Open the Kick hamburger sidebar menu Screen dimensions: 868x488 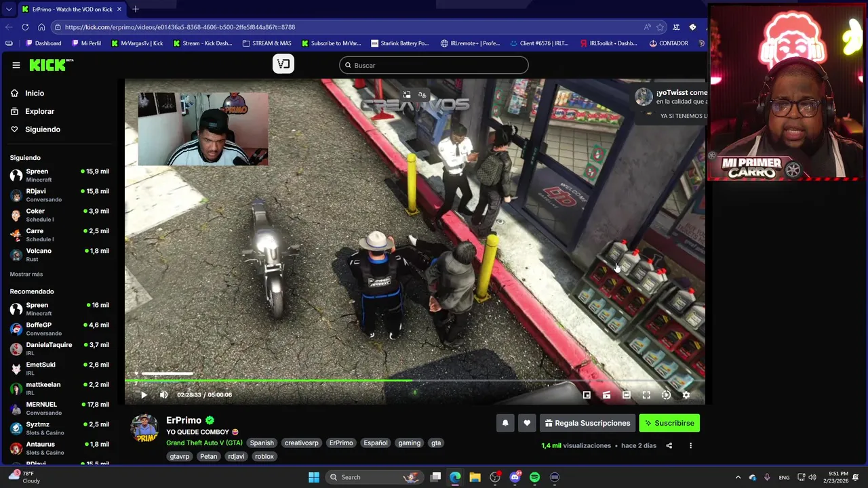point(16,65)
